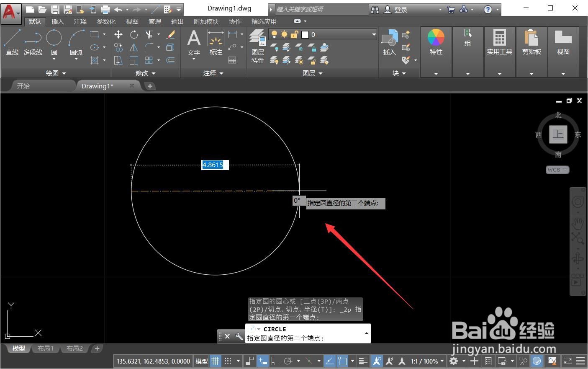Open the Insert (插入) ribbon tab
This screenshot has height=369, width=588.
57,21
